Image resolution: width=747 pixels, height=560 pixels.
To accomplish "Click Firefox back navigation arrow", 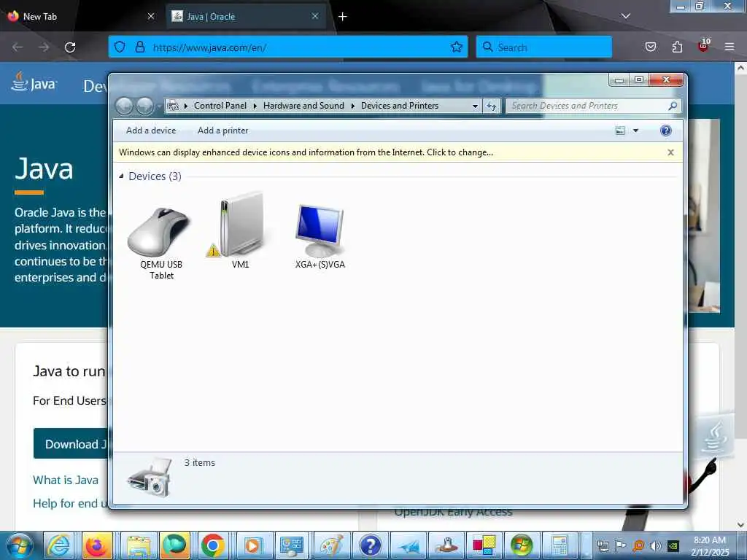I will pos(18,47).
